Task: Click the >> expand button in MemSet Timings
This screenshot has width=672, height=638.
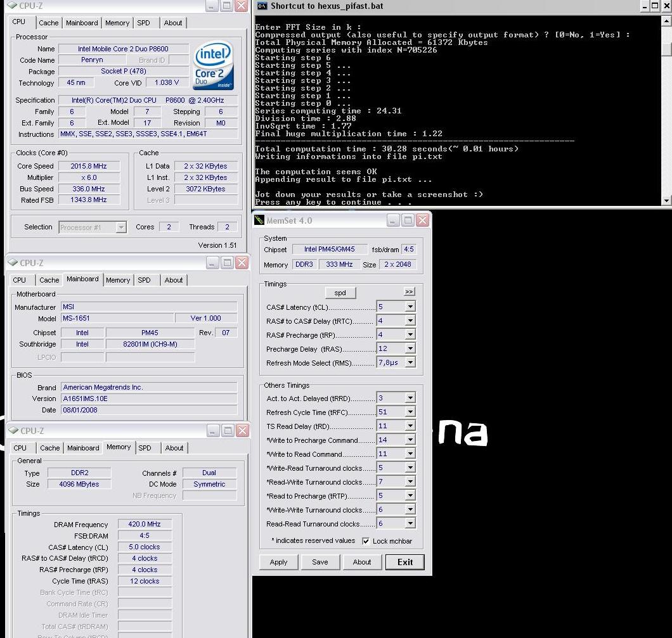Action: (x=410, y=291)
